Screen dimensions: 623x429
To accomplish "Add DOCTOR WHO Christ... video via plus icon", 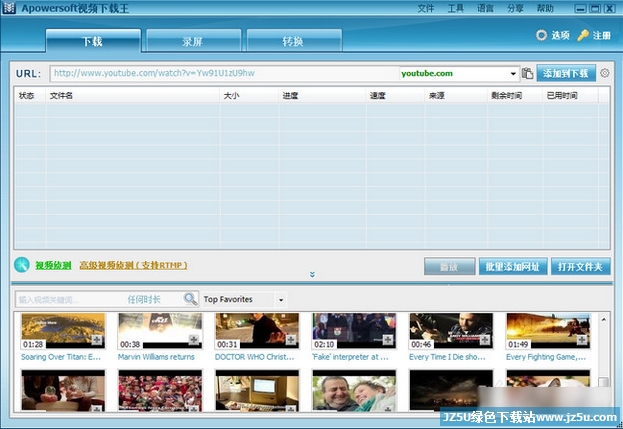I will 291,339.
